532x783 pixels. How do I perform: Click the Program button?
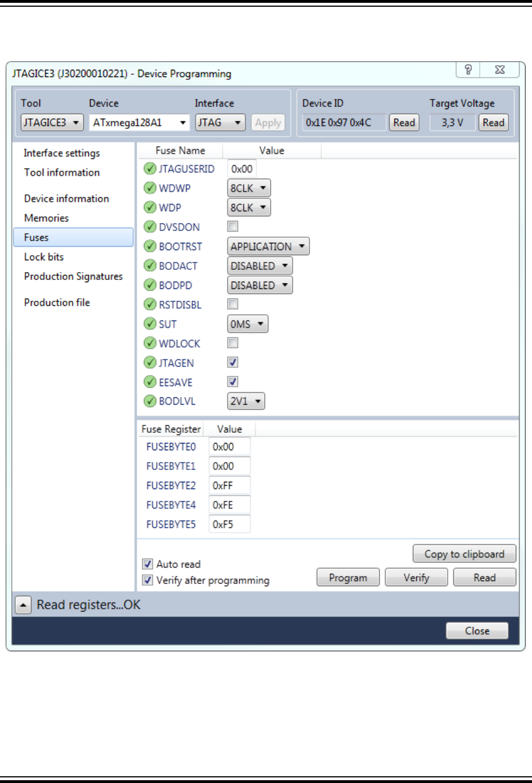348,578
